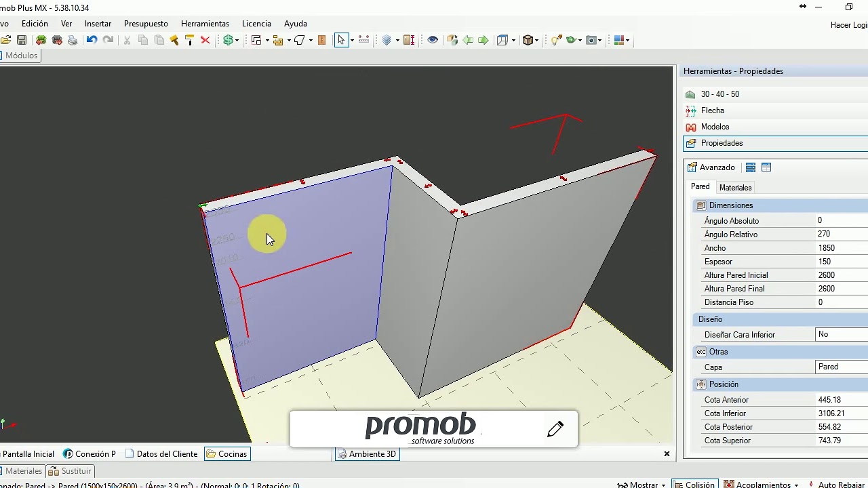Select the Ambiente 3D tab
Image resolution: width=868 pixels, height=488 pixels.
coord(366,454)
